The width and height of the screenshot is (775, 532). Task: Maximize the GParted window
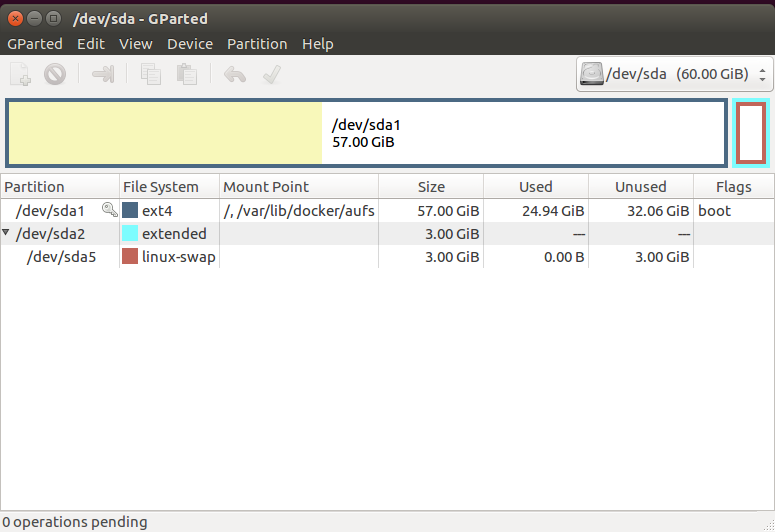[53, 19]
